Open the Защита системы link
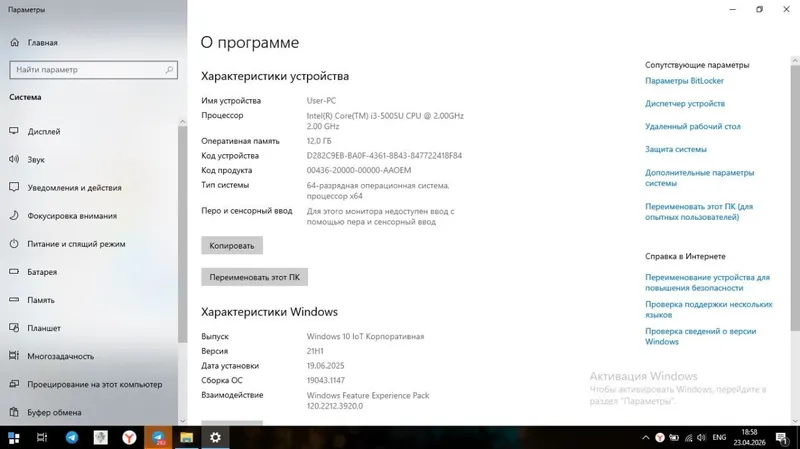The image size is (800, 449). tap(676, 149)
